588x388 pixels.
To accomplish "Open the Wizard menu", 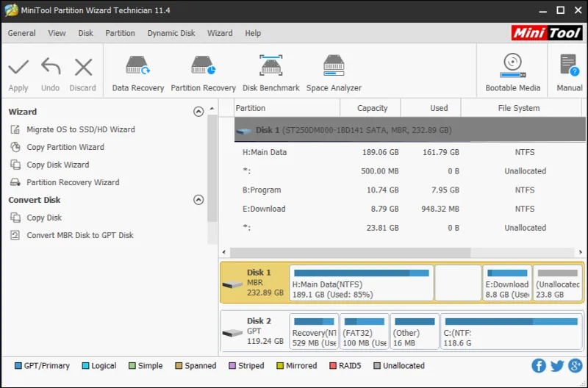I will (x=220, y=33).
